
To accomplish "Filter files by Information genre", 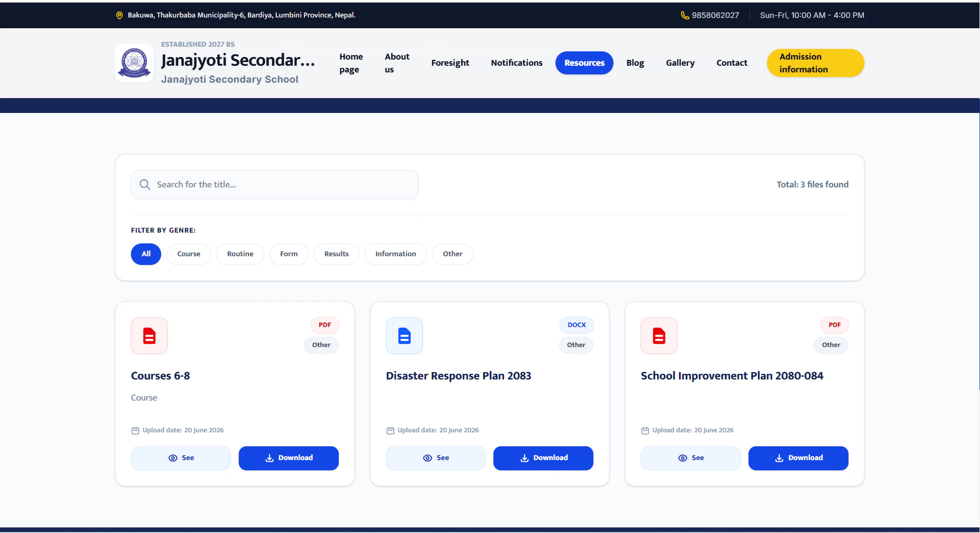I will 396,254.
